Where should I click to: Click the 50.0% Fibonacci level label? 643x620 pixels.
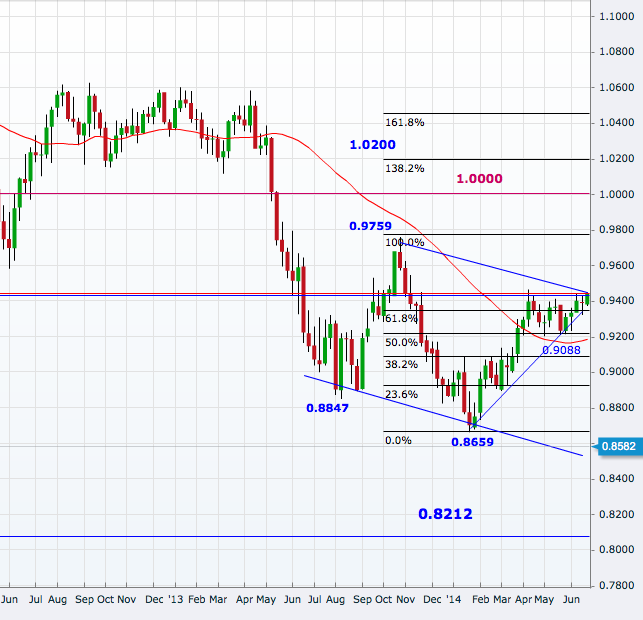[401, 342]
